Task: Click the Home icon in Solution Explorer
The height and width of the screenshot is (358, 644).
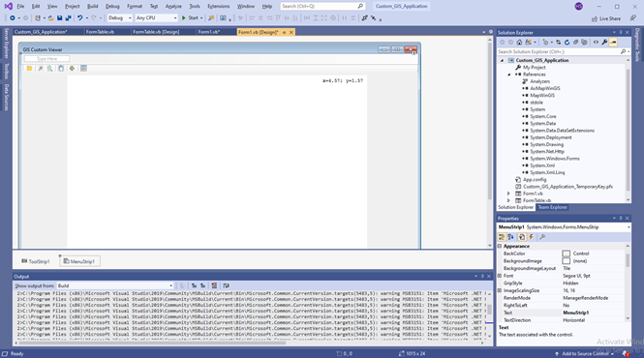Action: pyautogui.click(x=519, y=43)
